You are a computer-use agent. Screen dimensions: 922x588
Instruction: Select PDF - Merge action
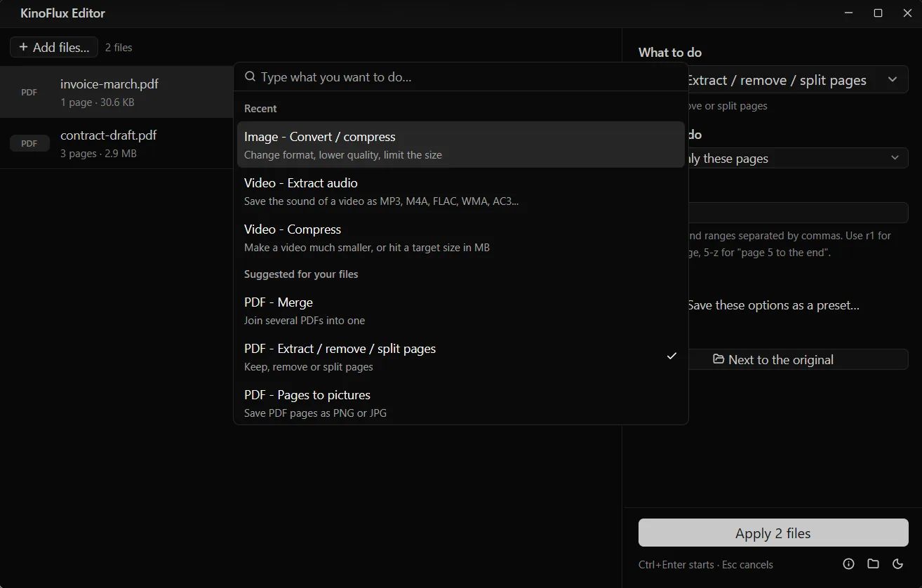[460, 310]
